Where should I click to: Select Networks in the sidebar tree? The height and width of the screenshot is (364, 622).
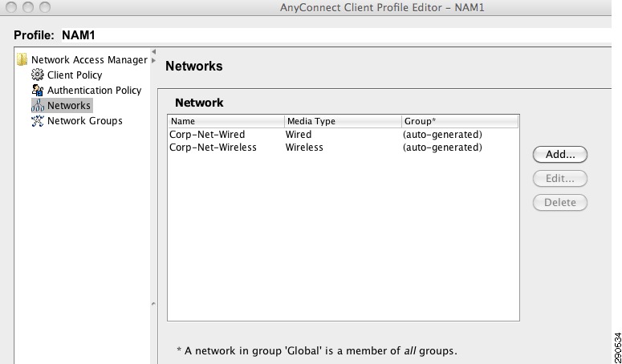click(69, 105)
